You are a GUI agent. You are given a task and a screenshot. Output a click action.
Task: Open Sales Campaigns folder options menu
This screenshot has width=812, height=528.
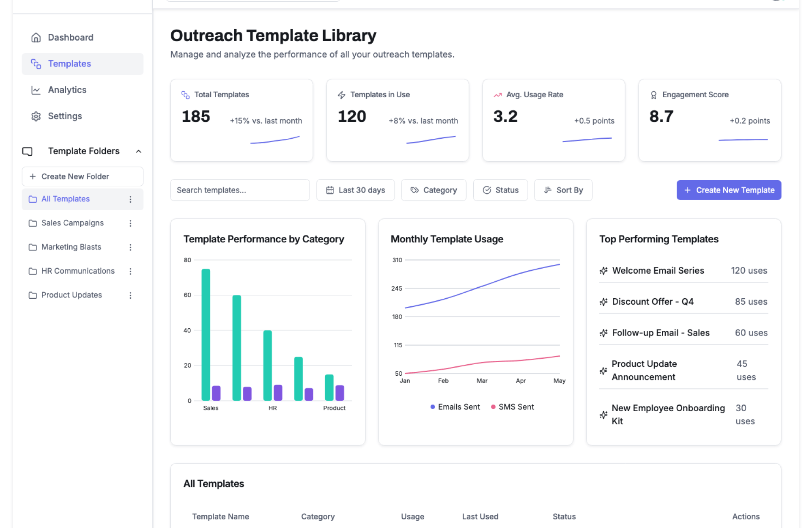[130, 223]
